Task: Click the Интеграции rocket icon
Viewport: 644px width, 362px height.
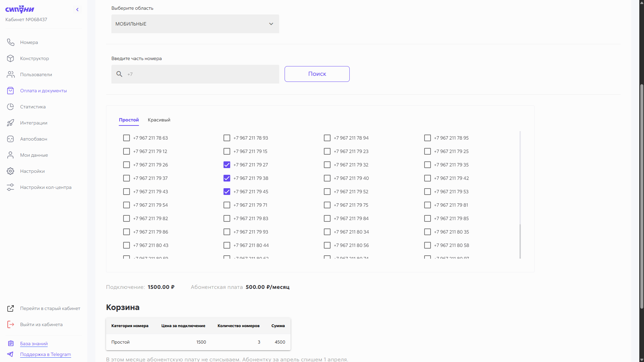Action: click(x=10, y=123)
